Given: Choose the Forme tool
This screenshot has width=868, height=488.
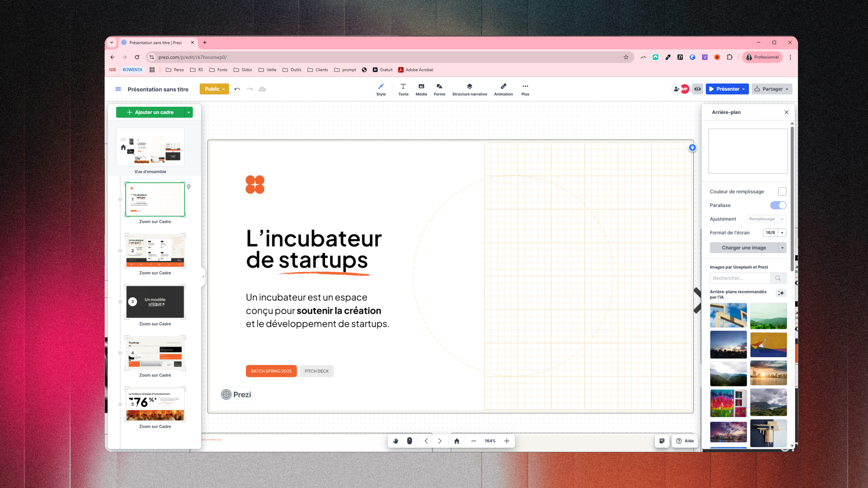Looking at the screenshot, I should pos(439,89).
